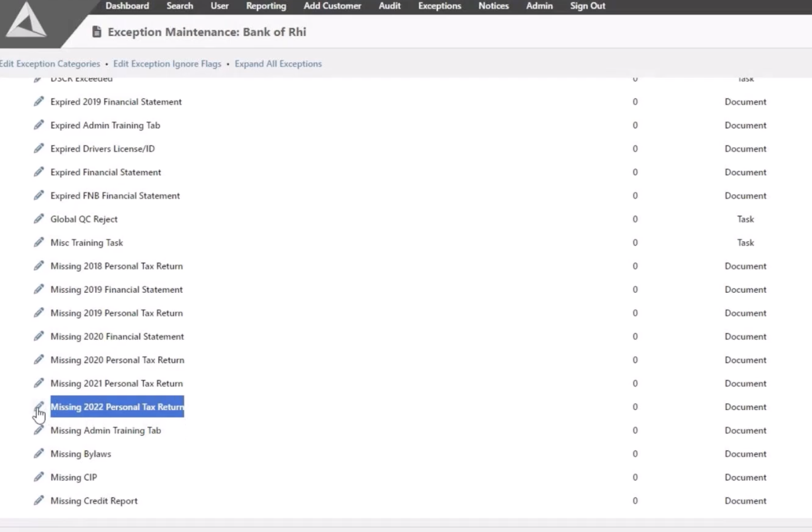Go to Exceptions in the top navigation
The width and height of the screenshot is (812, 532).
(439, 6)
